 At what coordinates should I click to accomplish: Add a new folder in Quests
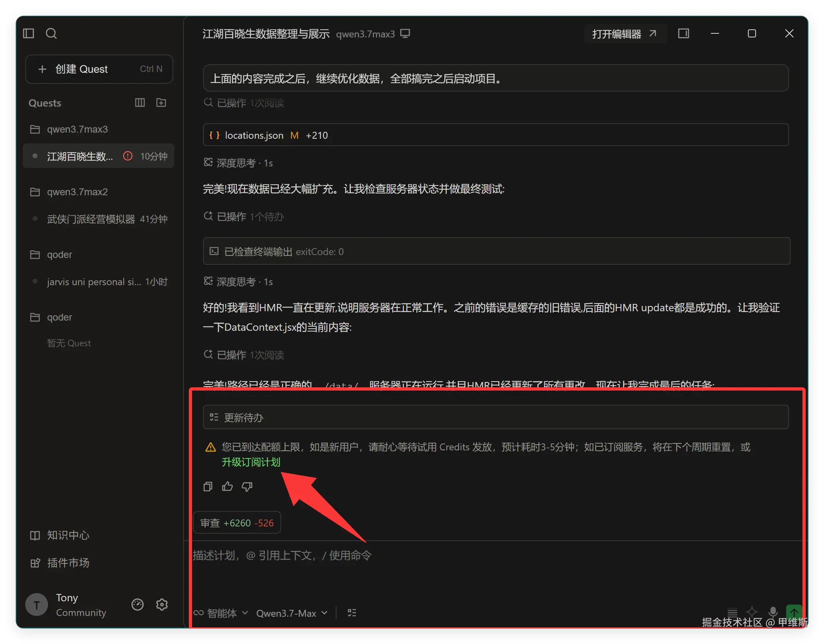pyautogui.click(x=161, y=103)
